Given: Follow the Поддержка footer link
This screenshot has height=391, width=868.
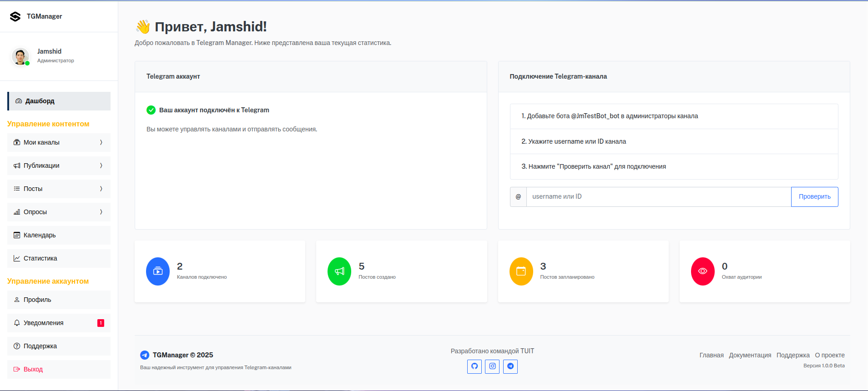Looking at the screenshot, I should [x=793, y=355].
